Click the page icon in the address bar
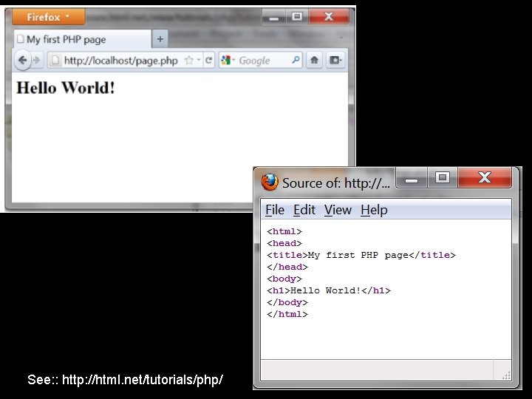The image size is (532, 399). point(55,61)
